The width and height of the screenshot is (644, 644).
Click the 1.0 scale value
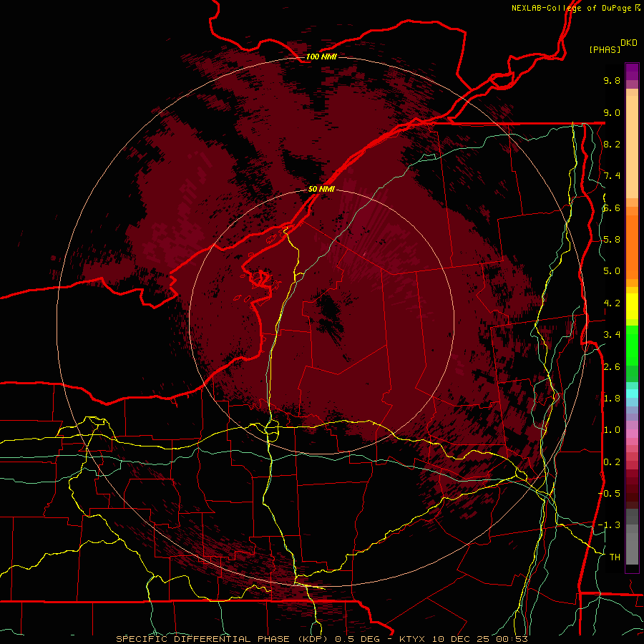coord(612,430)
